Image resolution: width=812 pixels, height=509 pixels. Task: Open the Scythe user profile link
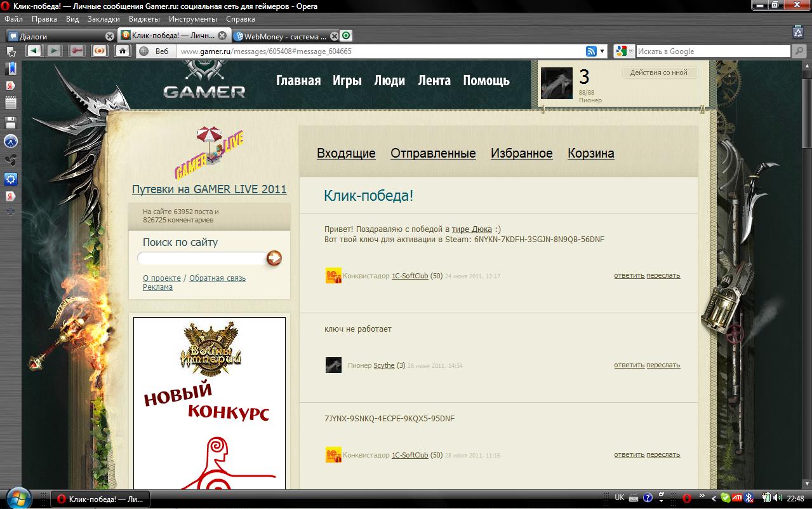pyautogui.click(x=384, y=365)
